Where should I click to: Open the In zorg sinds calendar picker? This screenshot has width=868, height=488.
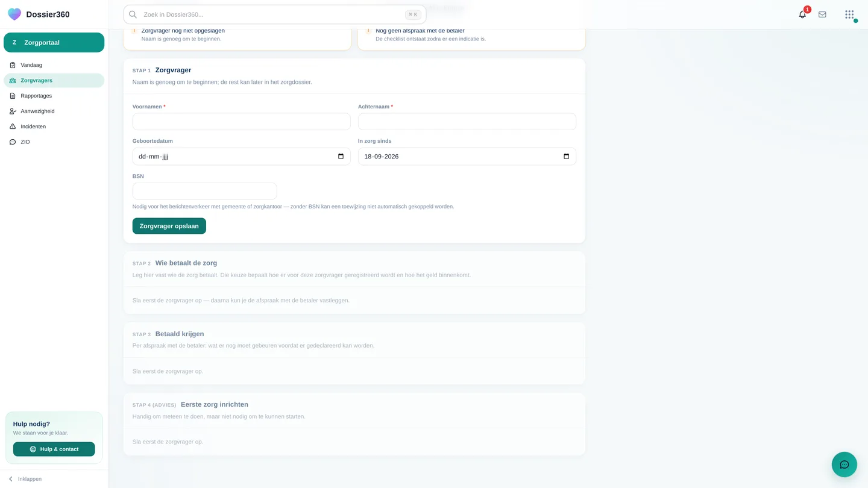click(x=566, y=157)
